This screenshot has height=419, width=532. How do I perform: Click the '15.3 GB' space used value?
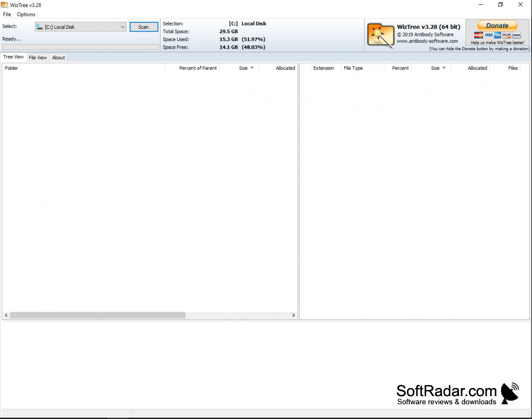229,39
